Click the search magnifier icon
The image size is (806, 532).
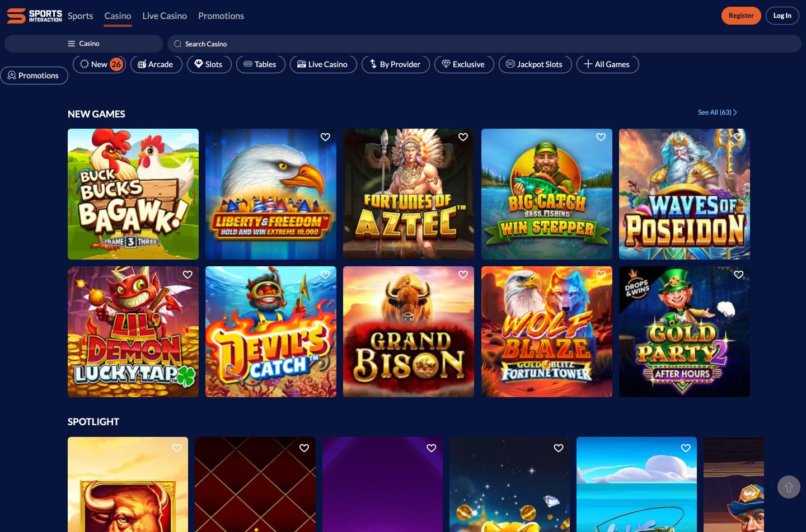(x=178, y=44)
